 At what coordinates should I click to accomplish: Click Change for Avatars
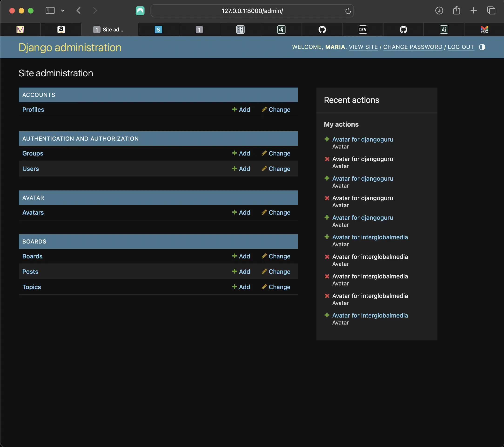point(276,212)
